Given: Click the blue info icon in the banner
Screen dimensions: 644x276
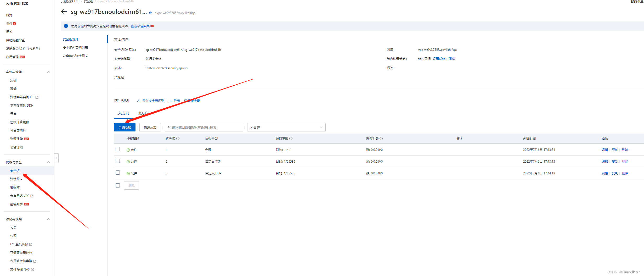Looking at the screenshot, I should 66,26.
